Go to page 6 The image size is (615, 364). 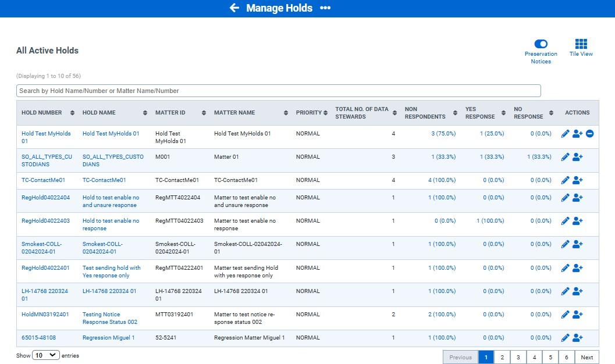point(566,358)
